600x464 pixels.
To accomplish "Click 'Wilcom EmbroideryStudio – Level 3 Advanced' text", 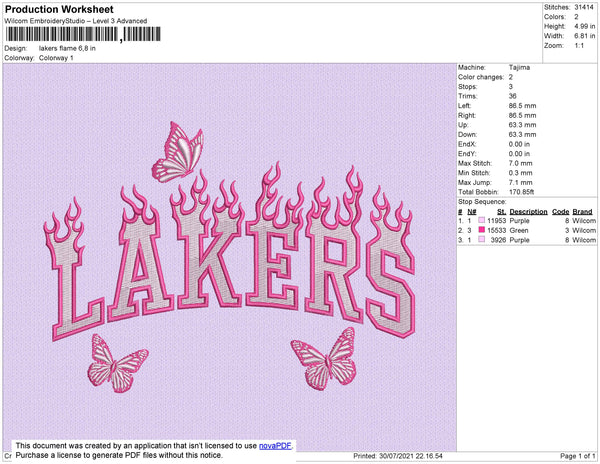I will pos(76,21).
